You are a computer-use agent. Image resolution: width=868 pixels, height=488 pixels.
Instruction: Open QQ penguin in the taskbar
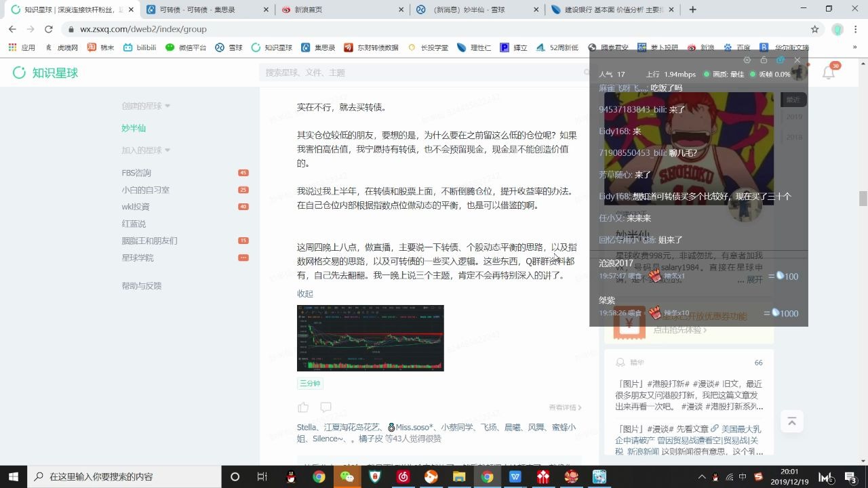click(x=290, y=477)
